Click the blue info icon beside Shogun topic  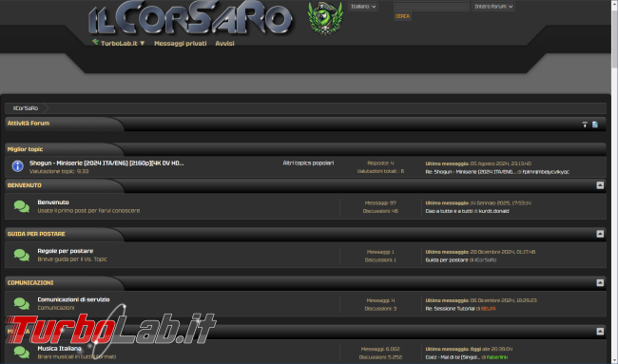click(x=18, y=166)
